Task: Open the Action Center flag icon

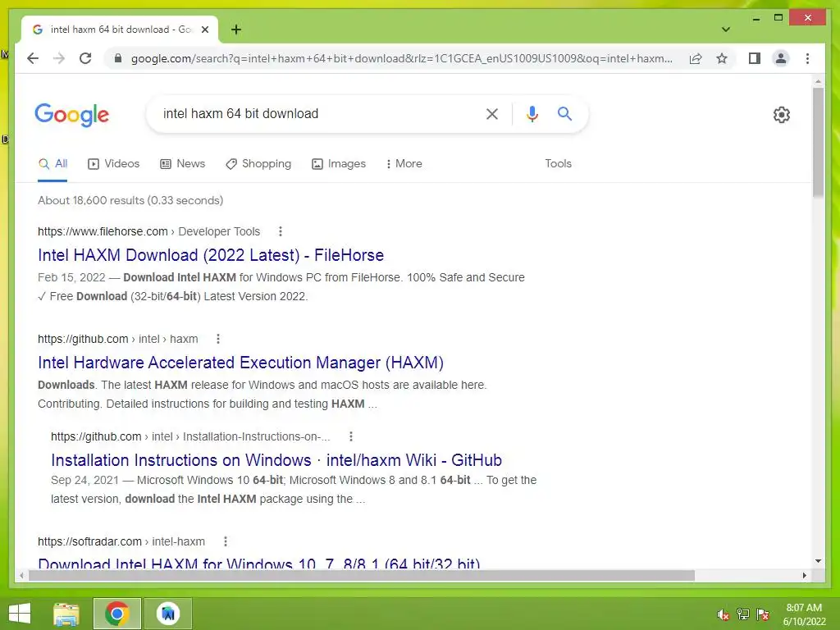Action: (763, 614)
